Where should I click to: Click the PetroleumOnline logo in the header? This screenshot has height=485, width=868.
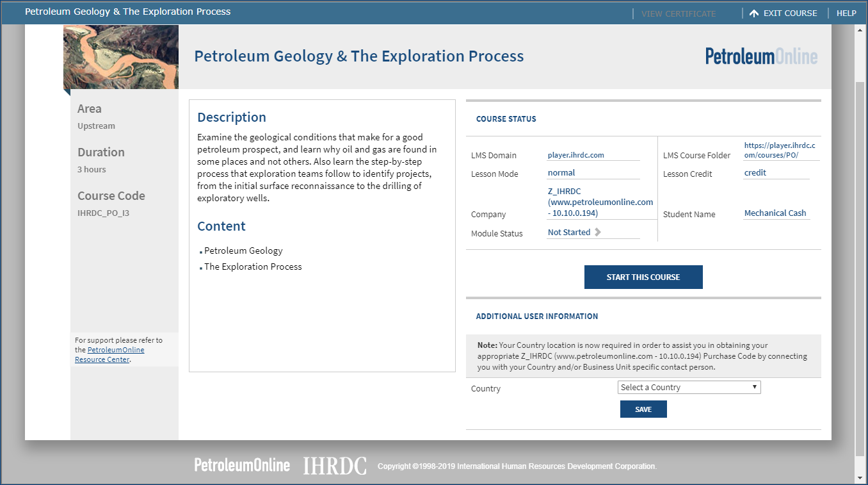761,56
